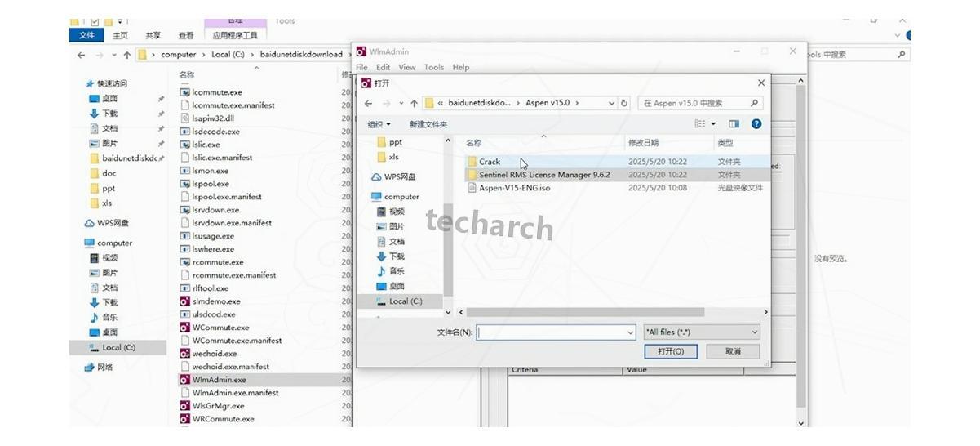Image resolution: width=980 pixels, height=446 pixels.
Task: Select lsdecode.exe in Explorer window
Action: tap(210, 132)
